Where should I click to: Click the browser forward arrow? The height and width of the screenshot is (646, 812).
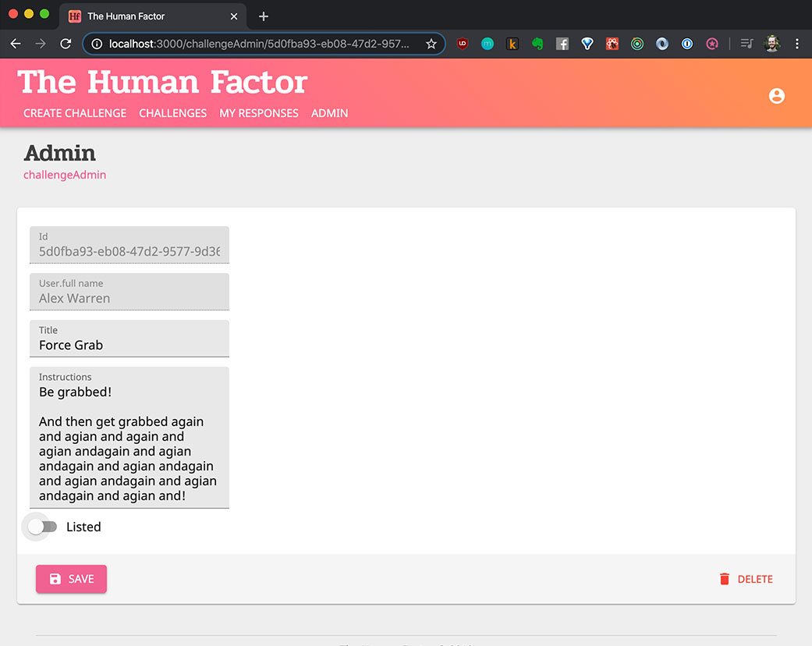coord(41,44)
